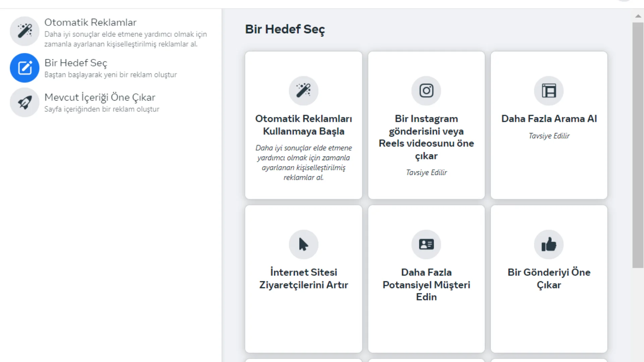Click the blue edit icon for Bir Hedef Seç

[24, 68]
